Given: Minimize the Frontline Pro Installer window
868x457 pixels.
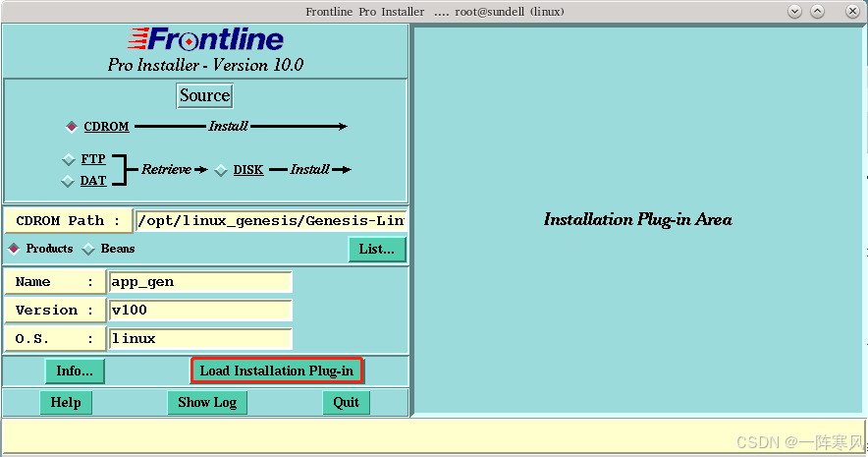Looking at the screenshot, I should [x=795, y=11].
